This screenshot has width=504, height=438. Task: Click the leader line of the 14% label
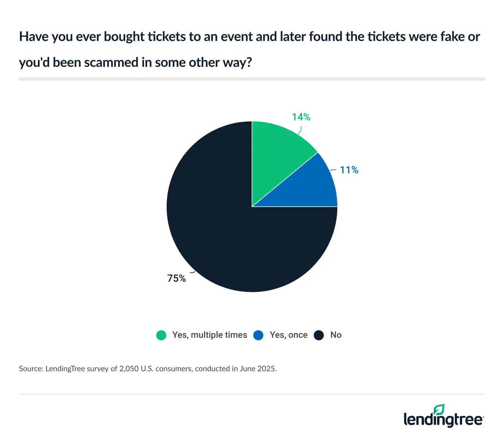click(x=300, y=130)
